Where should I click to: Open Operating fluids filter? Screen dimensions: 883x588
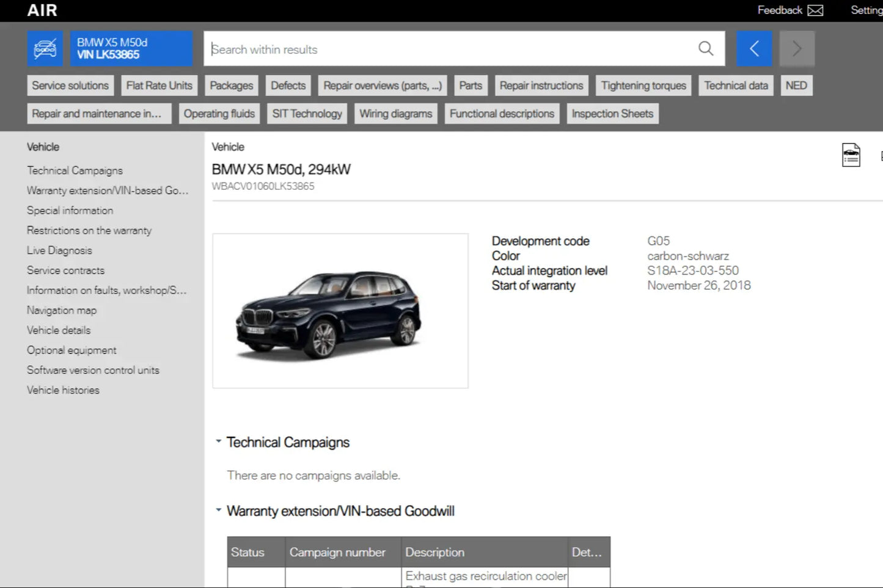(x=219, y=114)
